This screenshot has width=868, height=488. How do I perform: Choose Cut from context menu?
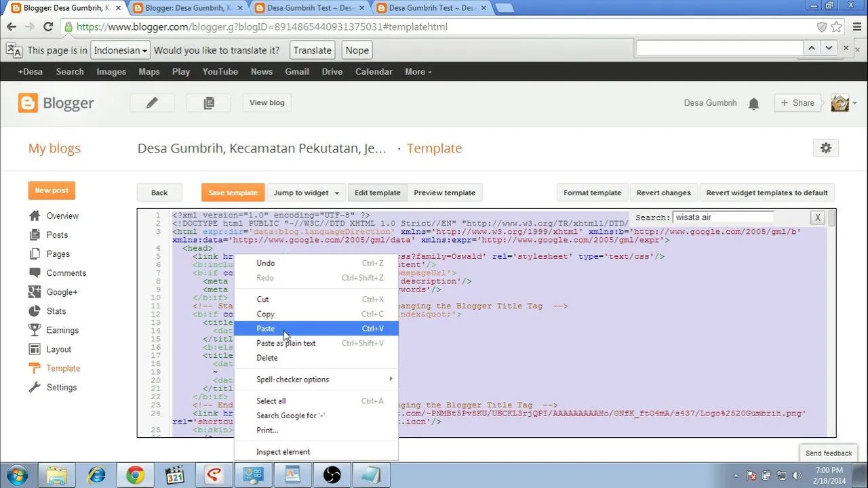(x=316, y=299)
